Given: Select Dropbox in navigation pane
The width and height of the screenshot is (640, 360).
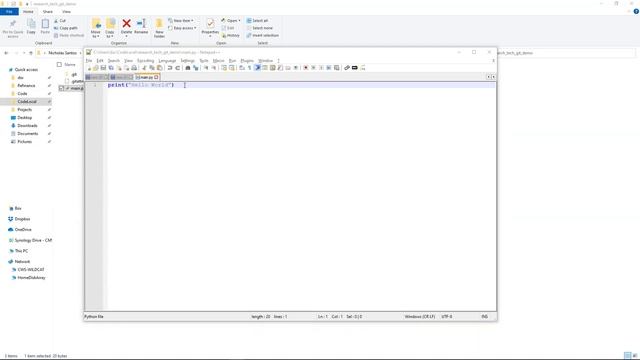Looking at the screenshot, I should click(22, 219).
